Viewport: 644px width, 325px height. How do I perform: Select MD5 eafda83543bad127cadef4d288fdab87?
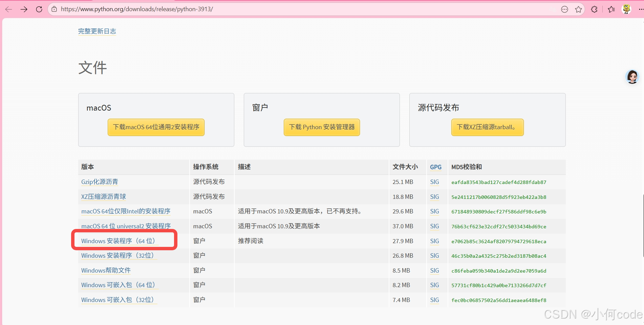coord(499,182)
